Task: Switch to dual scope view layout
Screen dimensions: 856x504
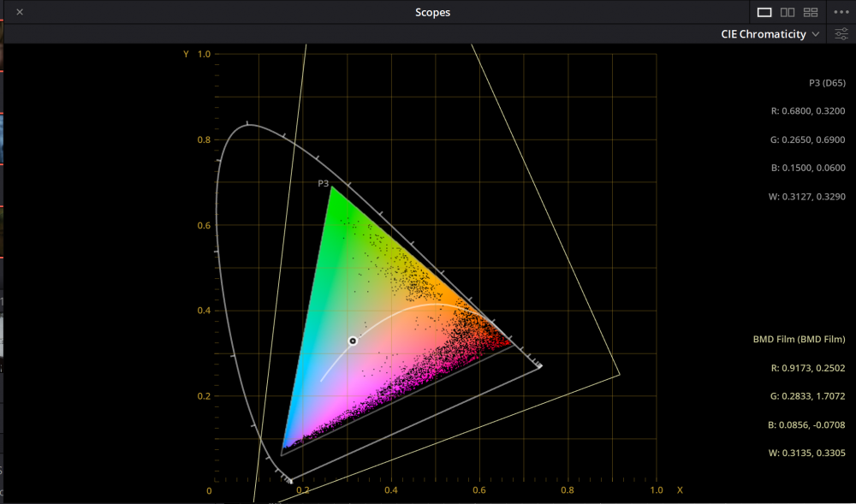Action: pyautogui.click(x=788, y=12)
